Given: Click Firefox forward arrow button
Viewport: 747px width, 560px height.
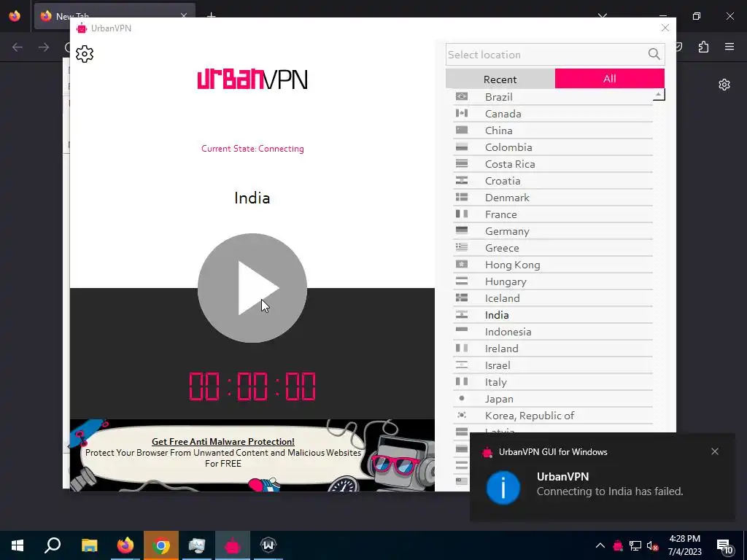Looking at the screenshot, I should pyautogui.click(x=43, y=47).
